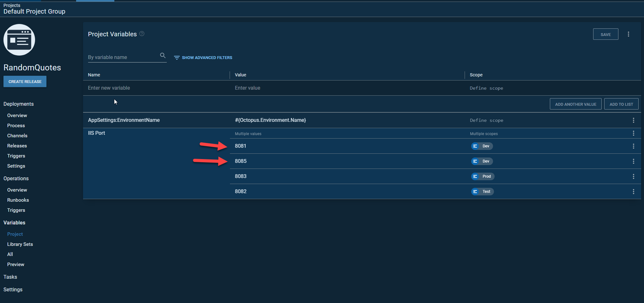Click the filter icon before SHOW ADVANCED FILTERS
This screenshot has height=303, width=644.
(x=177, y=57)
